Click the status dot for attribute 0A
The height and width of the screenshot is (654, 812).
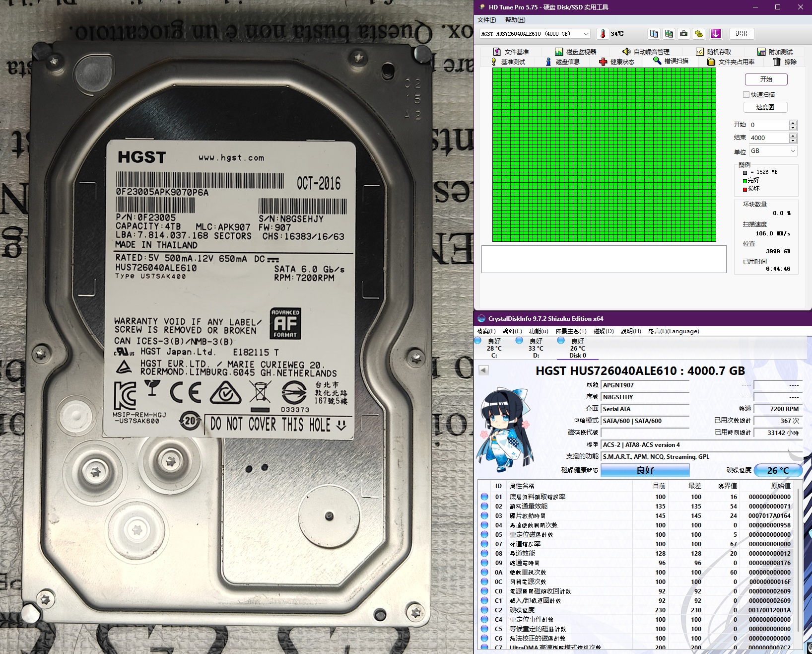(484, 572)
